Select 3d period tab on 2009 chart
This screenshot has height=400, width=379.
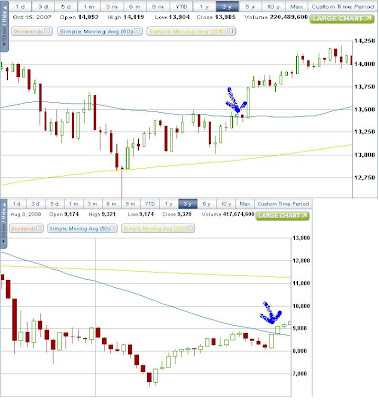click(x=36, y=204)
